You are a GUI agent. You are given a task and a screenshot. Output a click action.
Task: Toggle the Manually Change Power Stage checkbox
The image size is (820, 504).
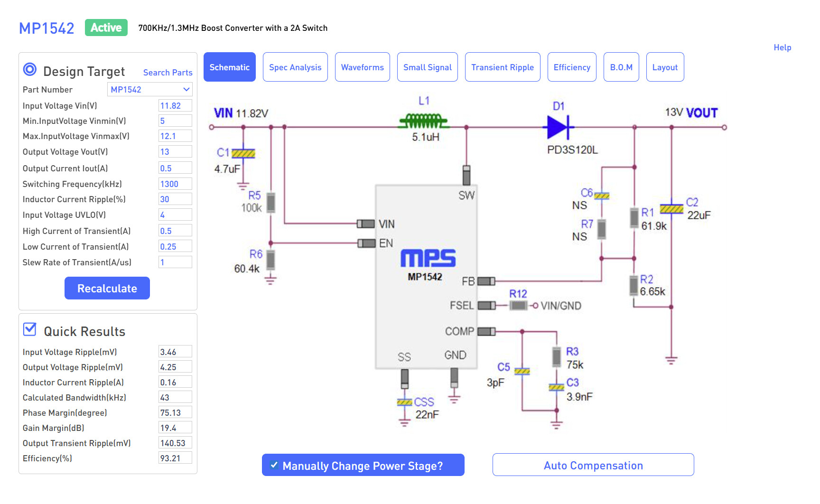274,465
